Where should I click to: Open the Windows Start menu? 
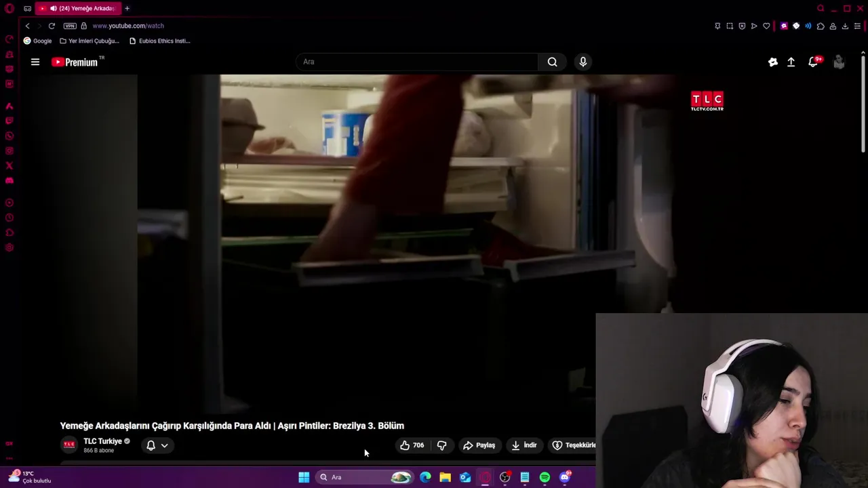click(304, 477)
